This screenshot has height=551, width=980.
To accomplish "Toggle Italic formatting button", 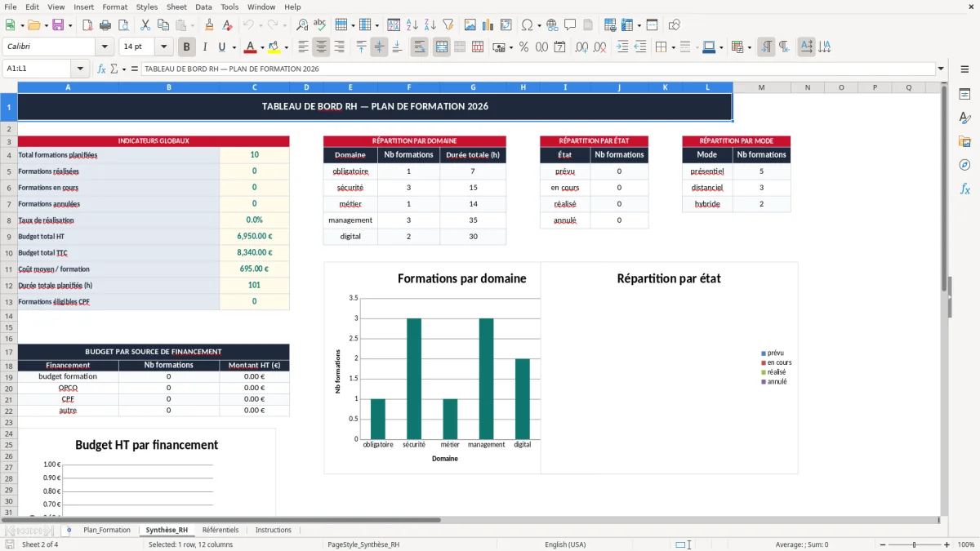I will pos(204,47).
